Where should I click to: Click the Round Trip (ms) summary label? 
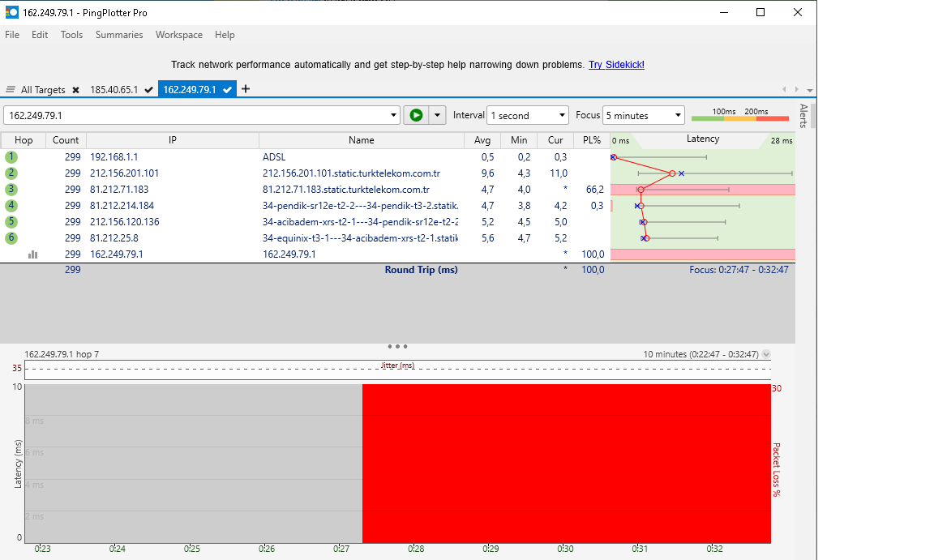point(421,270)
